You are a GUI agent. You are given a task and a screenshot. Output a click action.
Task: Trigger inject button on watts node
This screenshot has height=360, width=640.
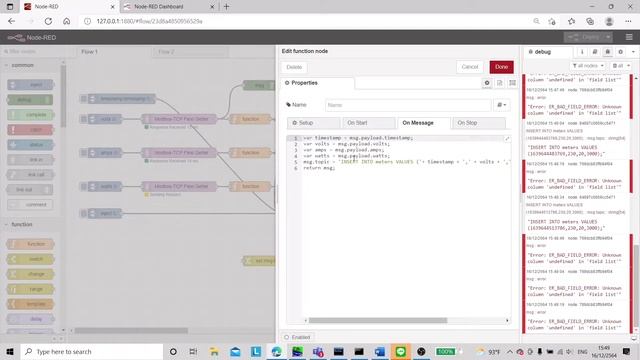[x=84, y=187]
